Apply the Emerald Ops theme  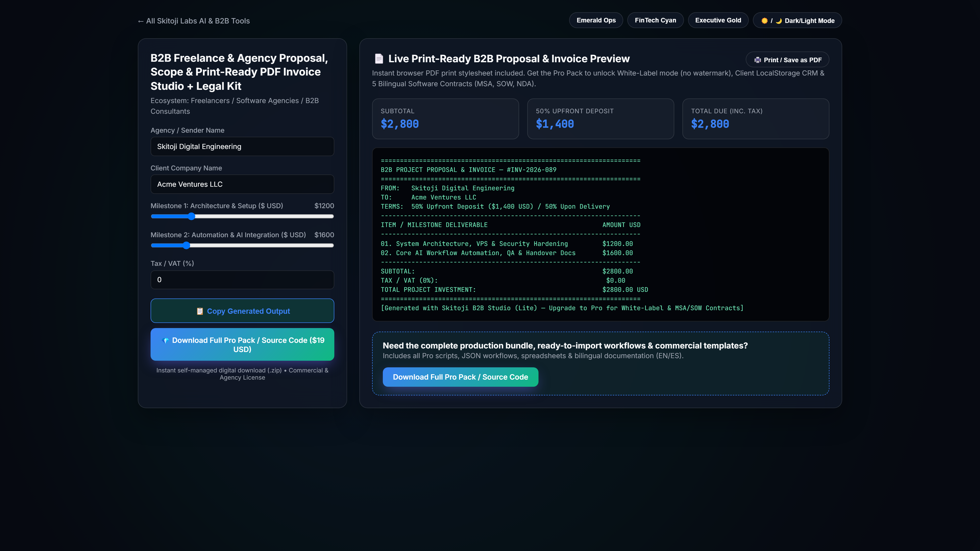pyautogui.click(x=596, y=20)
